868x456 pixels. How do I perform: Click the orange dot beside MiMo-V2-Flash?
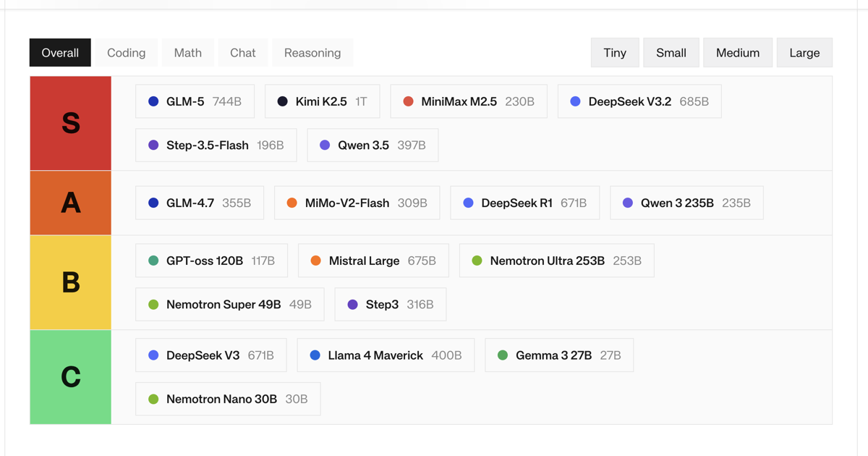tap(292, 203)
